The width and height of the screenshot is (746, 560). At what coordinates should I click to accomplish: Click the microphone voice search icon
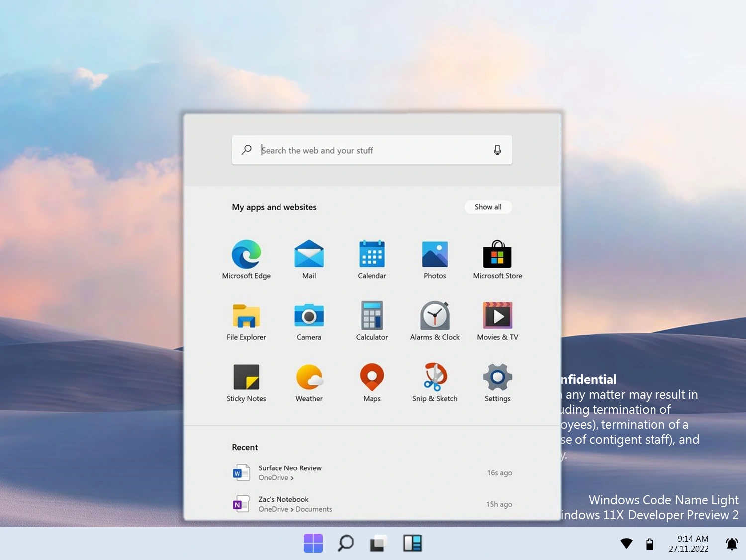point(497,150)
